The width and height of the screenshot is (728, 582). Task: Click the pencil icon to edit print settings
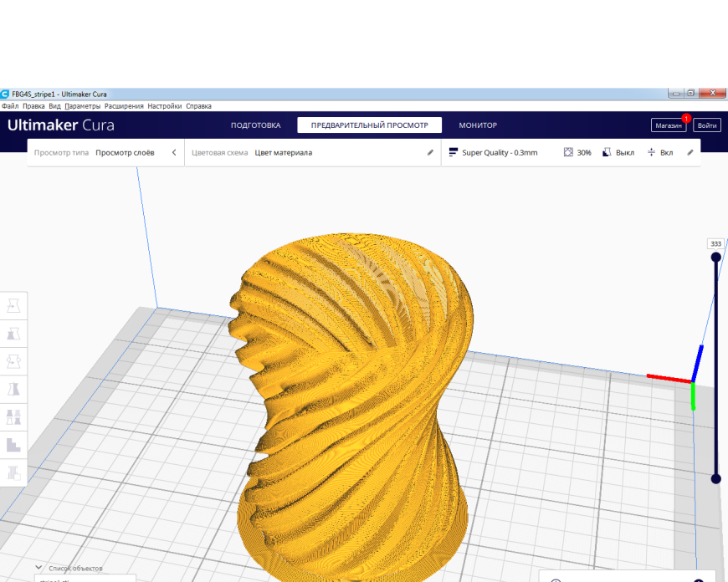click(690, 152)
